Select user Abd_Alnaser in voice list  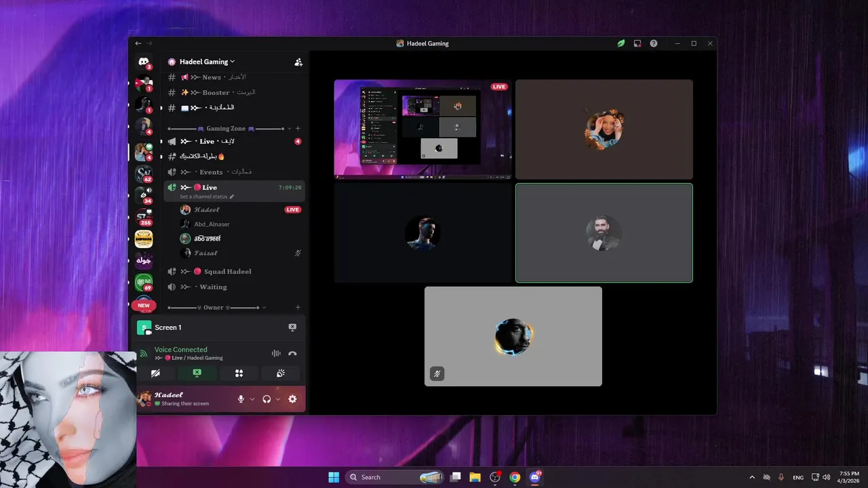[x=239, y=224]
